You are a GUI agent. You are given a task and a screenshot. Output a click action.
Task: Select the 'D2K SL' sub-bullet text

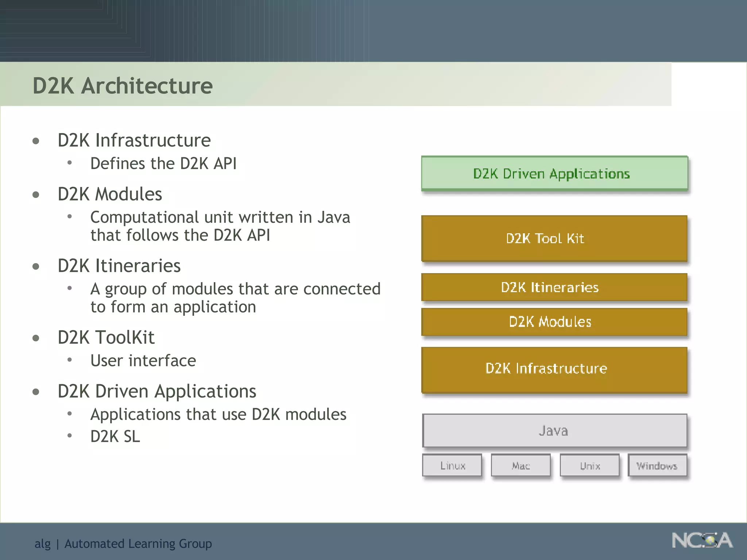click(x=115, y=436)
